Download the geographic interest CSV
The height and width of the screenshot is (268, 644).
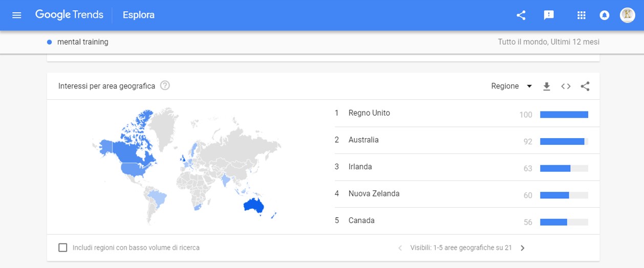coord(547,86)
